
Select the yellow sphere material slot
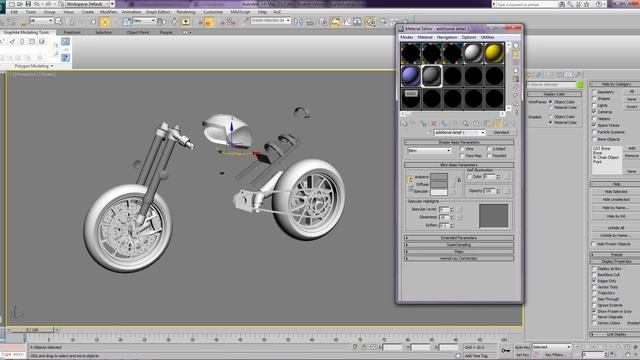(494, 53)
